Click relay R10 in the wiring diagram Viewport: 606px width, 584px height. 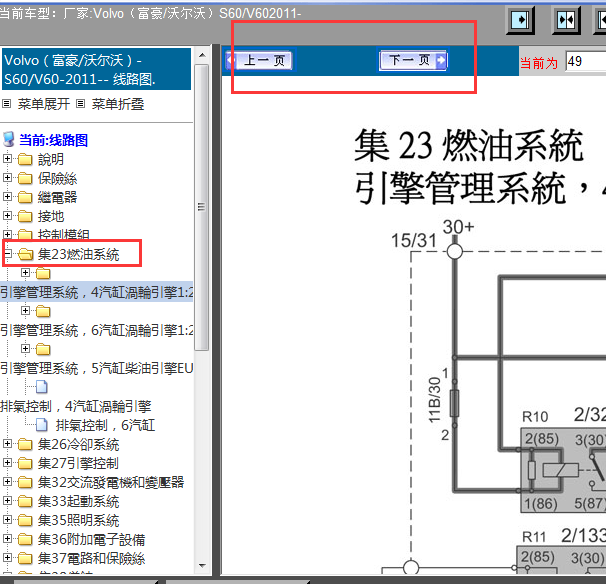[563, 470]
